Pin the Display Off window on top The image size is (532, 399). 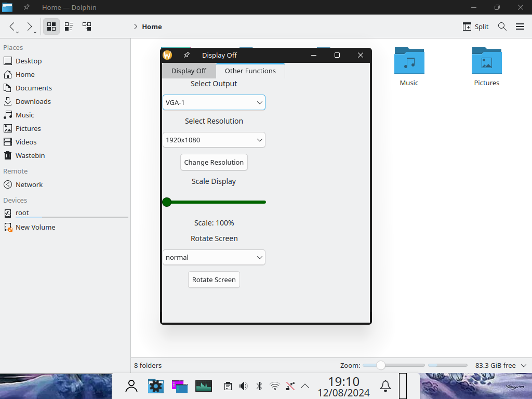click(x=187, y=55)
